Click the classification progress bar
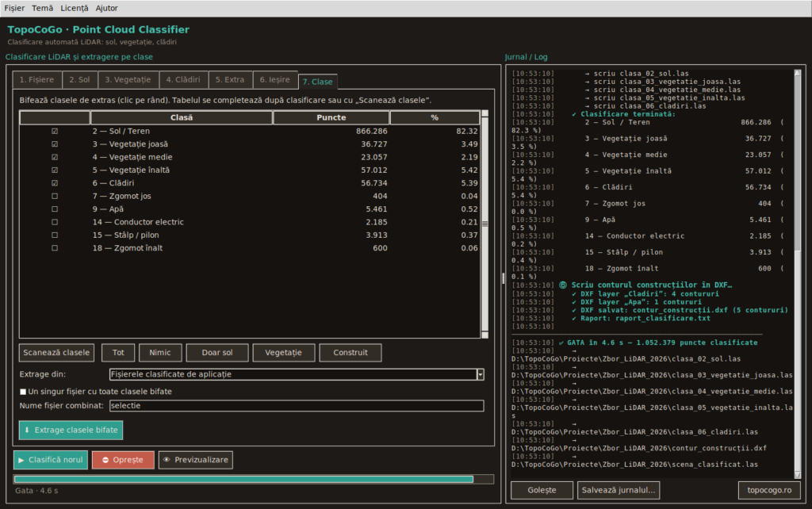This screenshot has width=812, height=509. pyautogui.click(x=253, y=480)
